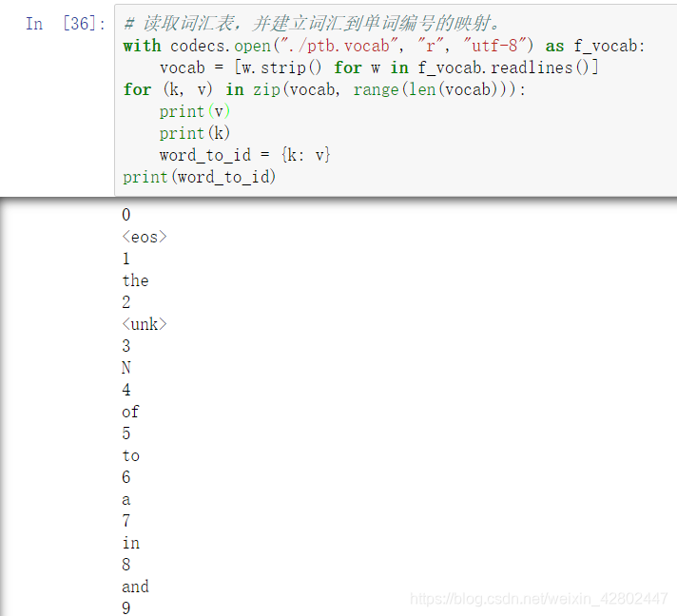Click output number '4'

(126, 390)
